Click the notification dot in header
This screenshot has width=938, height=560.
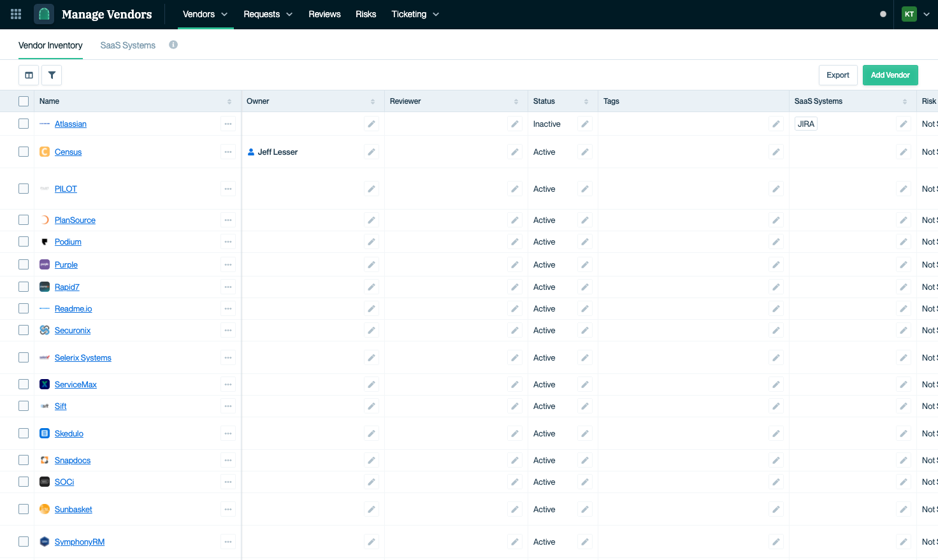[883, 14]
